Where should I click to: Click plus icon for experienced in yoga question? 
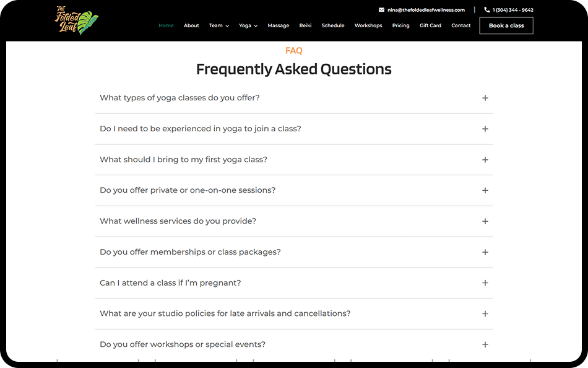(485, 129)
